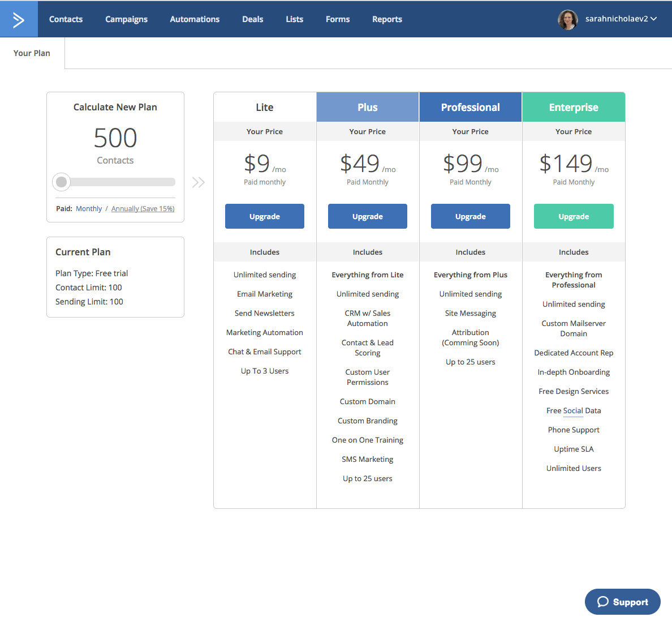
Task: Navigate to Deals
Action: [252, 19]
